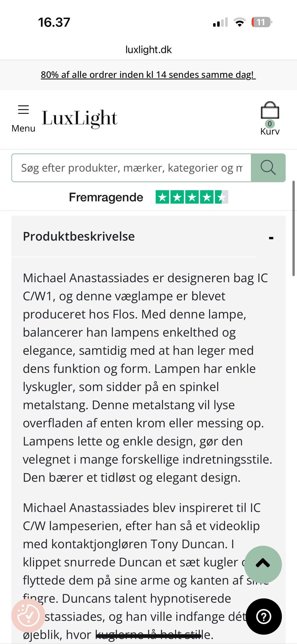Toggle the cart item counter badge

pos(269,124)
